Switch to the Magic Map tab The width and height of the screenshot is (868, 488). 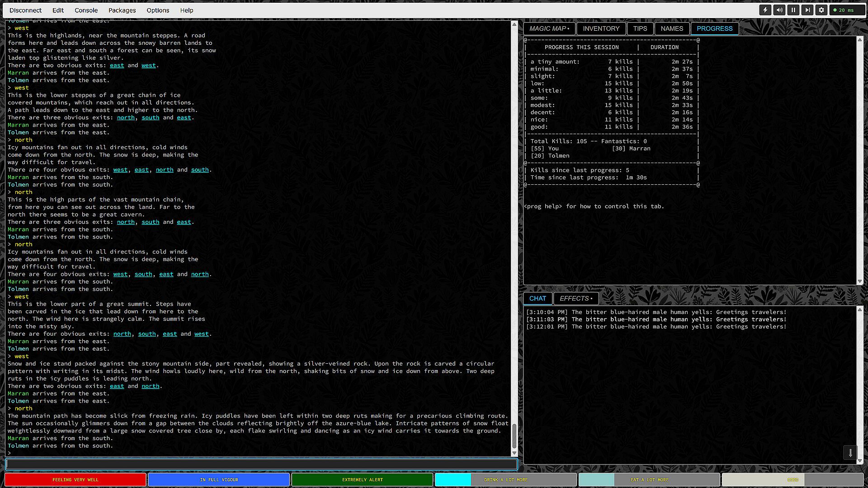coord(549,28)
